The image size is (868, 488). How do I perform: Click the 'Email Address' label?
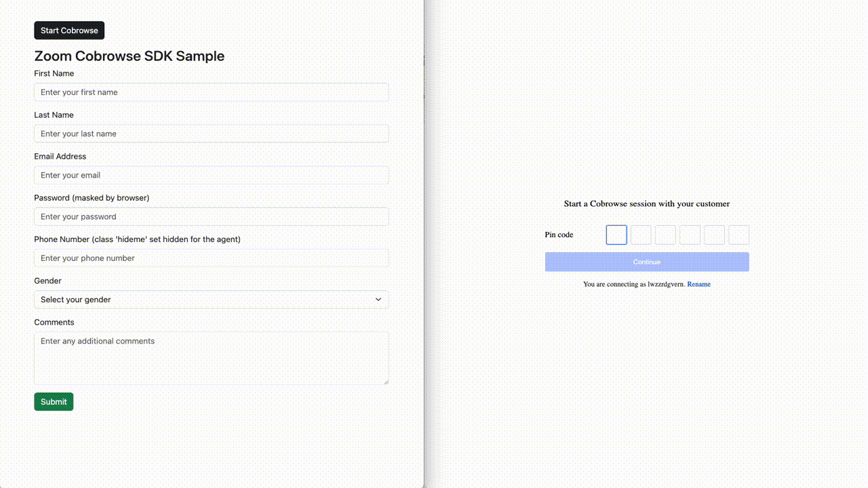coord(60,157)
